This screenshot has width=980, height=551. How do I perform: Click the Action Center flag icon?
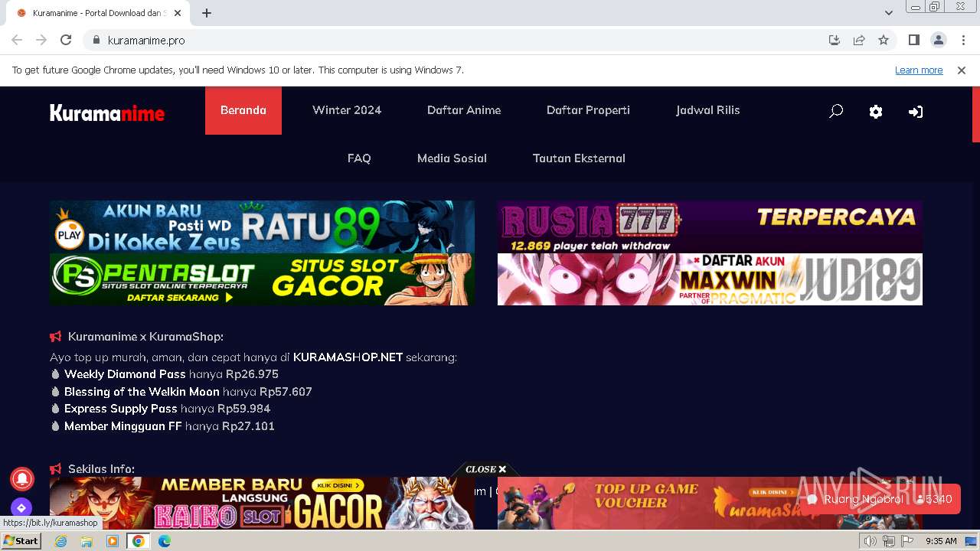coord(907,541)
